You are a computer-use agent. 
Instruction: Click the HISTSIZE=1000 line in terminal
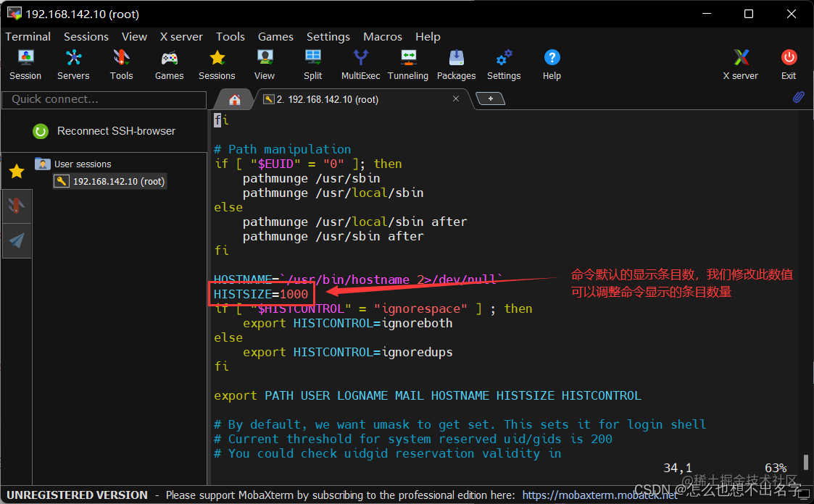(x=261, y=295)
